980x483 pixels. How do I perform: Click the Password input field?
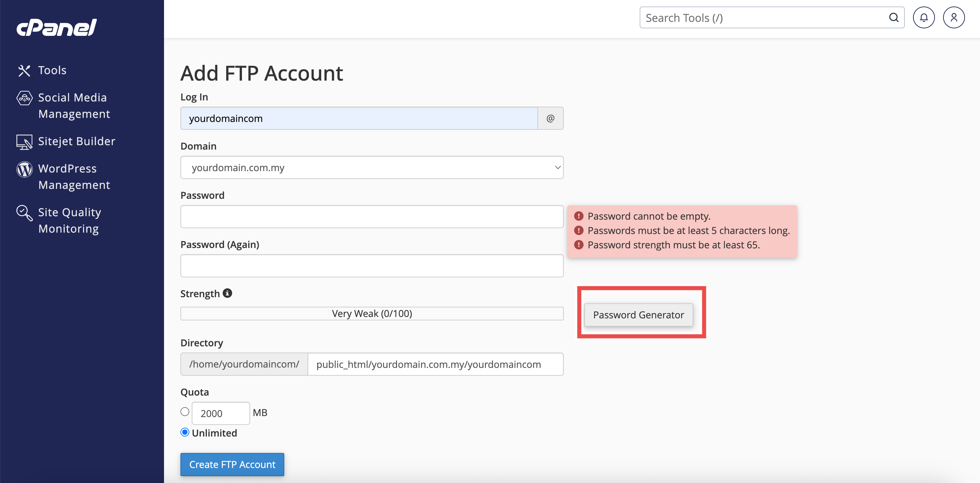tap(372, 217)
